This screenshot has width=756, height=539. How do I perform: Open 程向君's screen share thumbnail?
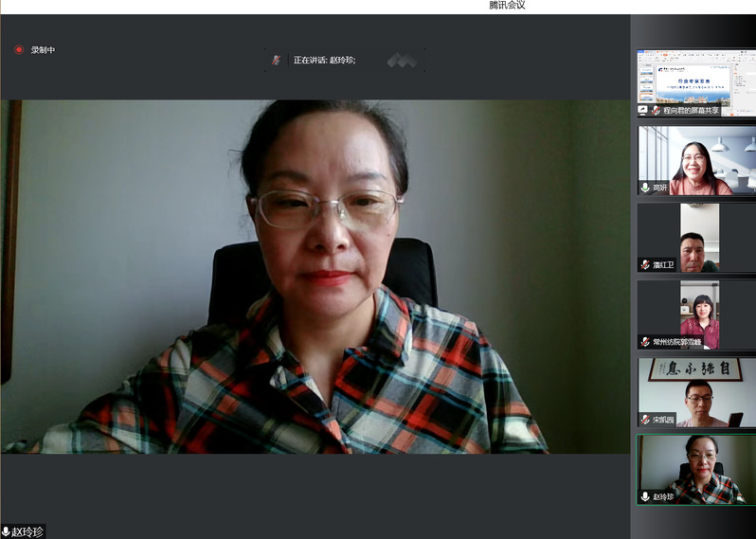[x=696, y=78]
